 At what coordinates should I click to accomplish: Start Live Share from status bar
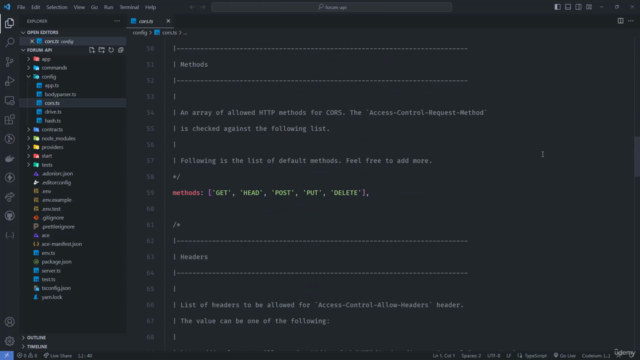point(58,356)
